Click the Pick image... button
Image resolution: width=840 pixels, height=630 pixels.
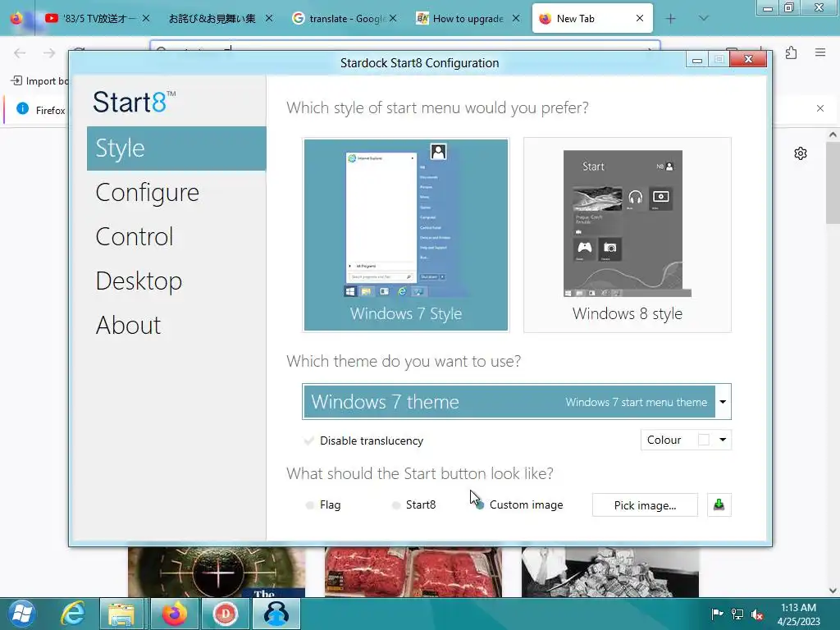pos(645,505)
